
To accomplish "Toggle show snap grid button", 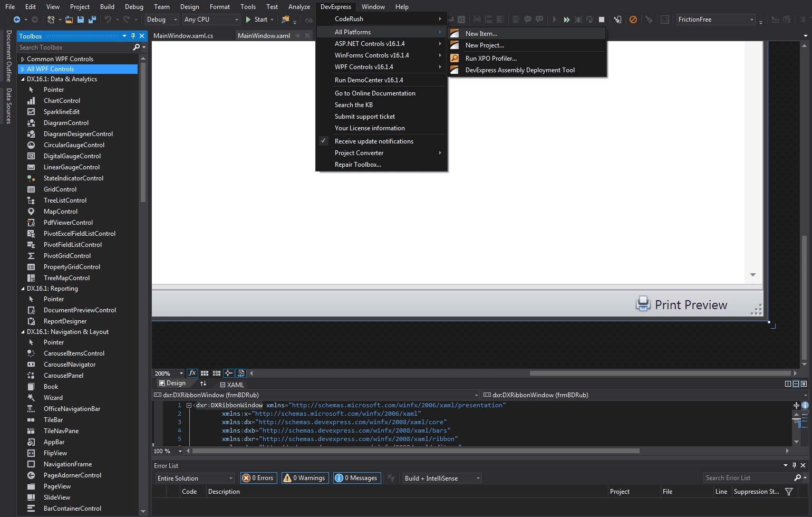I will coord(205,373).
